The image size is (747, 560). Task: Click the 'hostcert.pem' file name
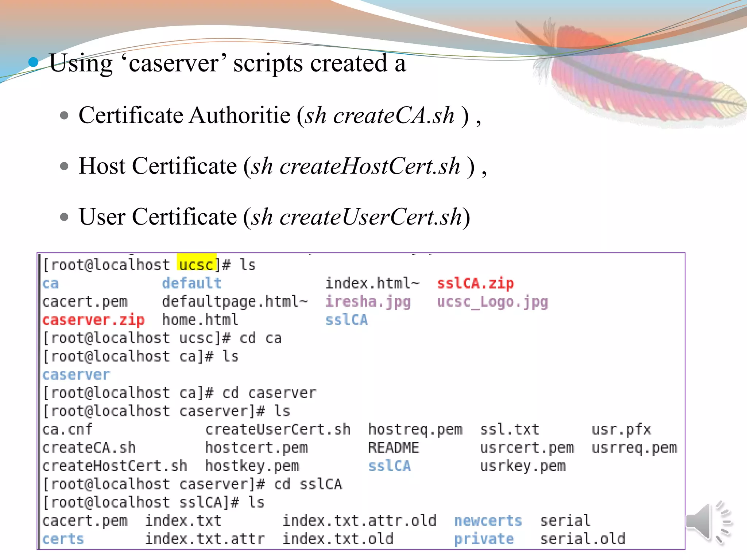[256, 448]
